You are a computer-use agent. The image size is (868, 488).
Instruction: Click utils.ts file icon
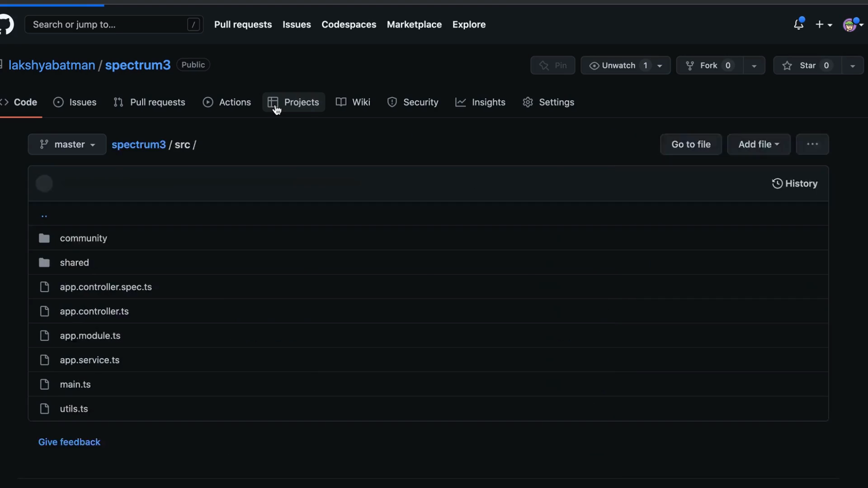click(x=44, y=409)
